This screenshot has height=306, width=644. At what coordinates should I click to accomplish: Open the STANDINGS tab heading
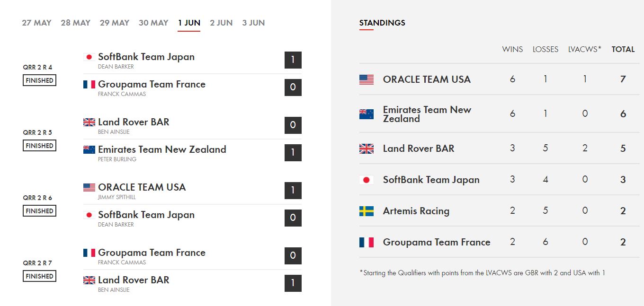coord(382,23)
